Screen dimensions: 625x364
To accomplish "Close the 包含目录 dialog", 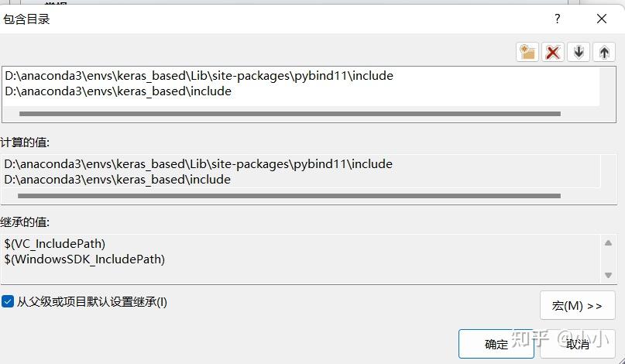I will tap(602, 19).
